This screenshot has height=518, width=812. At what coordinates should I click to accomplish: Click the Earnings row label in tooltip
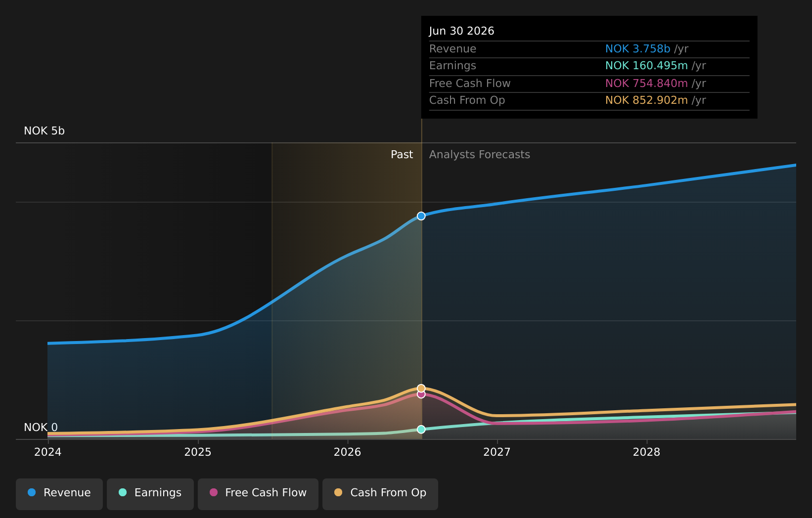point(453,66)
